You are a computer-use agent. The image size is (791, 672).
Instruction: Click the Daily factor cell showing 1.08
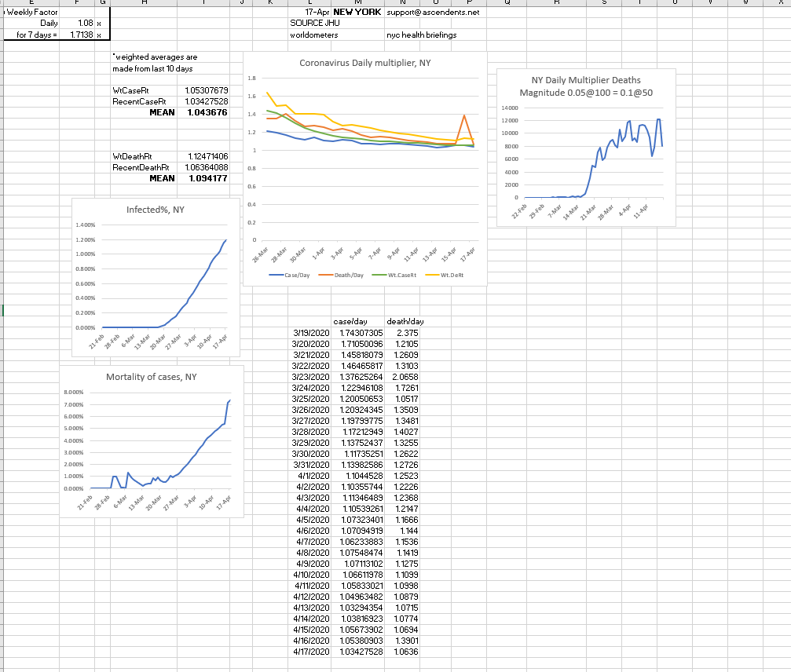[81, 24]
